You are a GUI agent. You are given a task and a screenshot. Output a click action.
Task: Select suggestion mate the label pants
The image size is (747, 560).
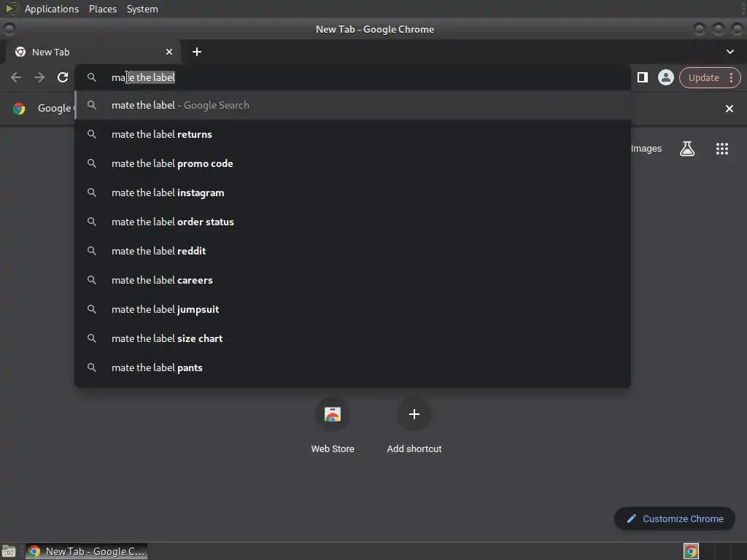click(352, 367)
